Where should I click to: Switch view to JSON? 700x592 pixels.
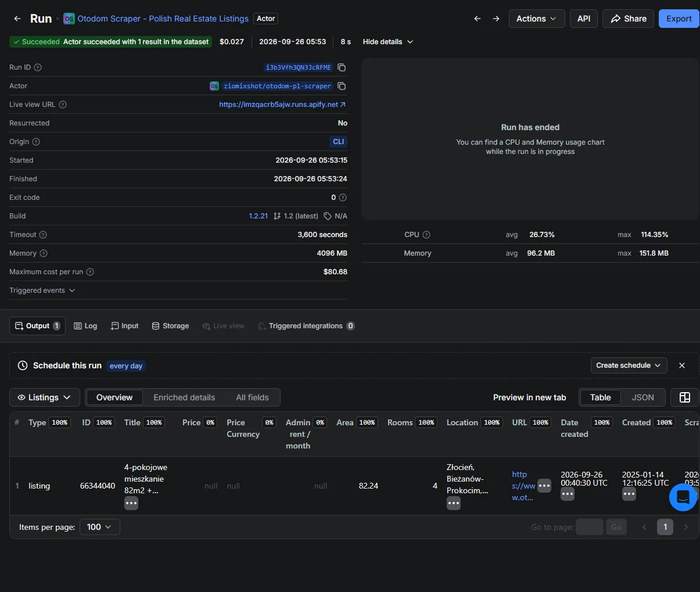[642, 397]
